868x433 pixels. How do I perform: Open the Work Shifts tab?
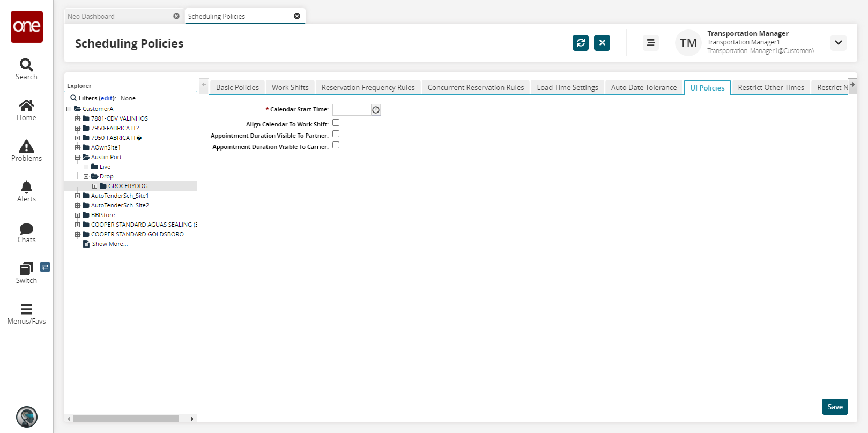click(x=290, y=87)
